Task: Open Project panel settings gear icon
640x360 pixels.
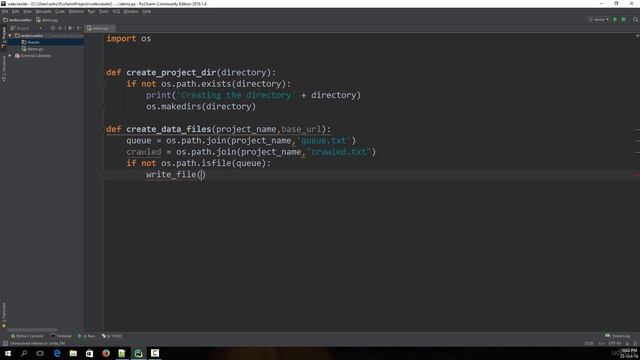Action: [70, 28]
